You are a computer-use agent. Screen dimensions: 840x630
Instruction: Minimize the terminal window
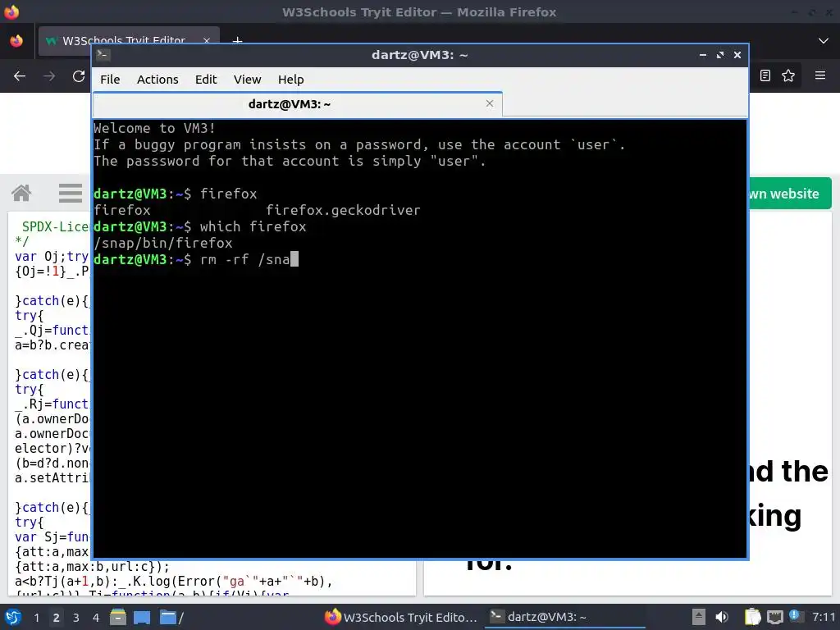pos(703,55)
